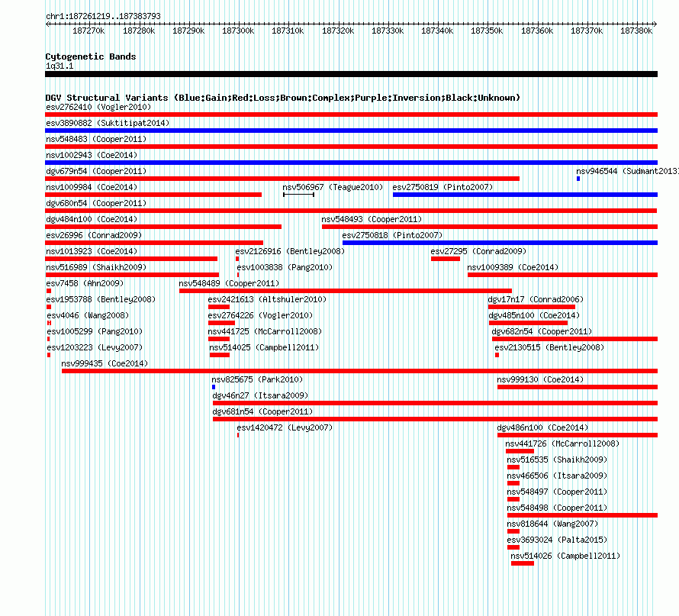
Task: Open nsv548493 (Cooper2011) label
Action: click(x=372, y=219)
